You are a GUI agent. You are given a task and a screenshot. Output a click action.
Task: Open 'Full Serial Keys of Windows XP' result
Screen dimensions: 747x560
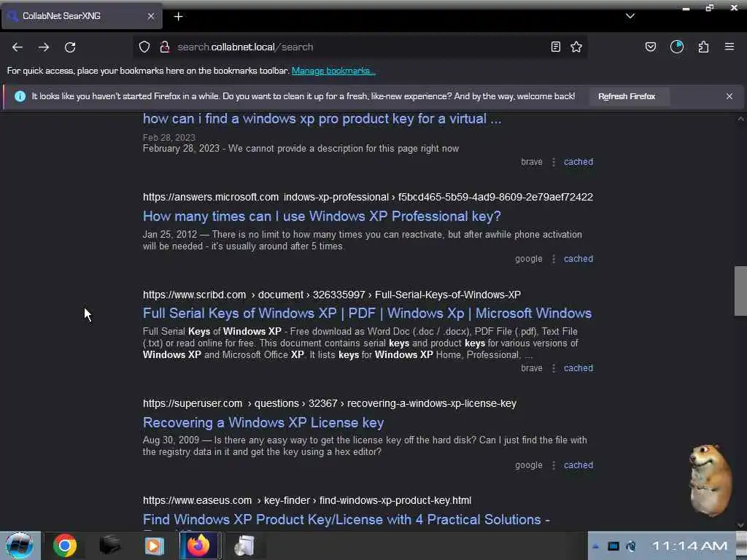pyautogui.click(x=368, y=314)
